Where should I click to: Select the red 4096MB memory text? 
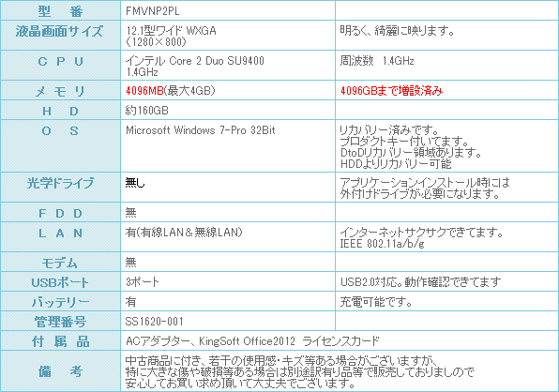click(x=144, y=91)
